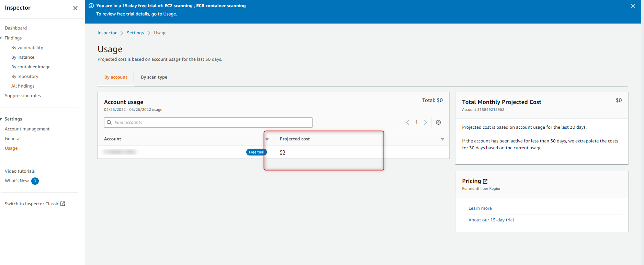The image size is (644, 265).
Task: Click the Projected cost column header
Action: click(295, 139)
